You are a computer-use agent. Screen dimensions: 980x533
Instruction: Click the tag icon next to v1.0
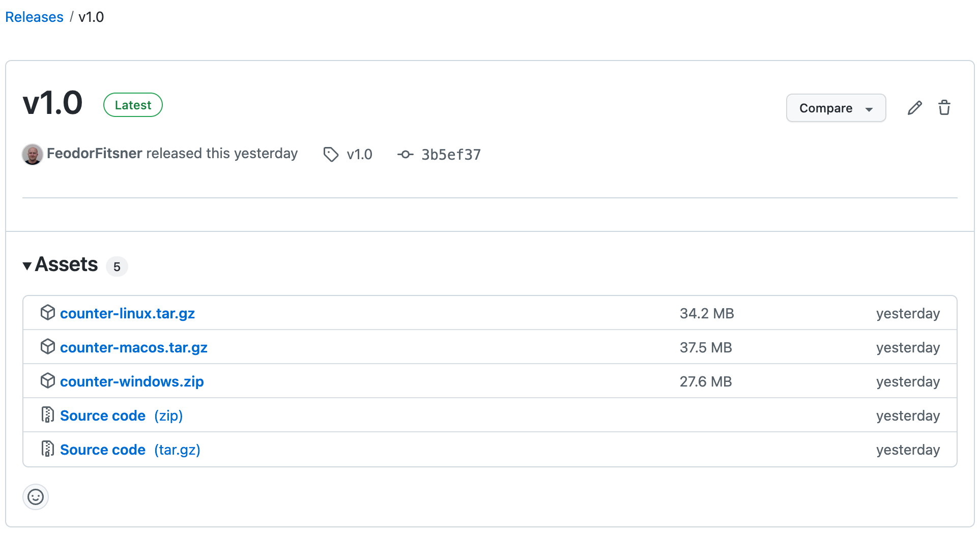(x=331, y=154)
